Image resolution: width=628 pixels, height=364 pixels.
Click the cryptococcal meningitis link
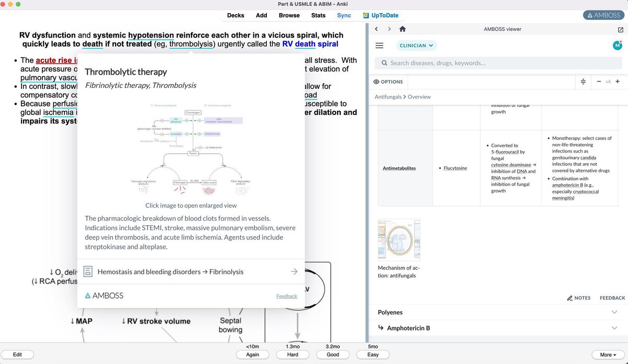pyautogui.click(x=576, y=195)
